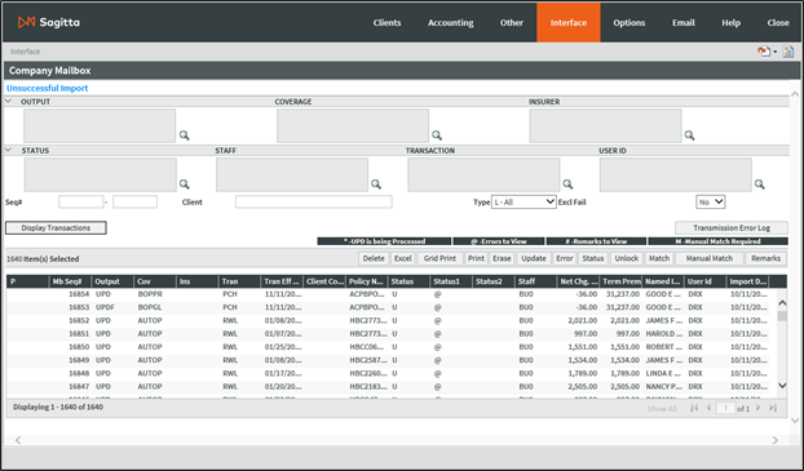Open the INSURER lookup magnifier
This screenshot has width=804, height=471.
click(689, 135)
